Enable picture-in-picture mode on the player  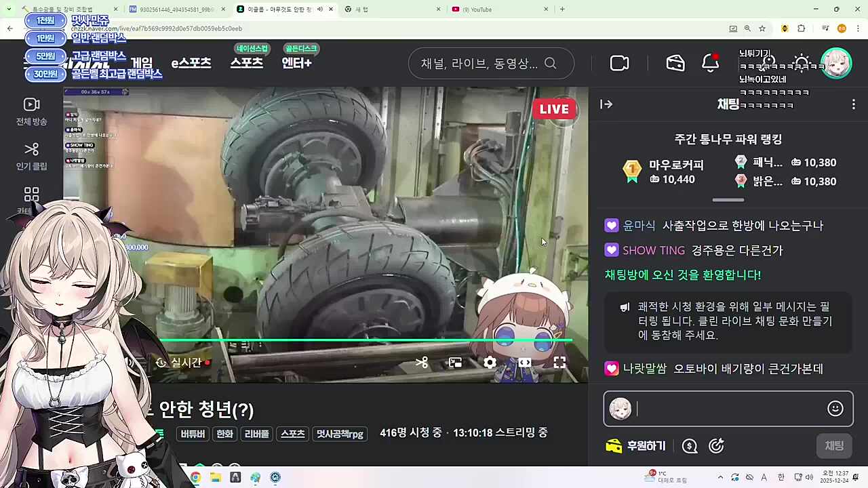pos(455,363)
